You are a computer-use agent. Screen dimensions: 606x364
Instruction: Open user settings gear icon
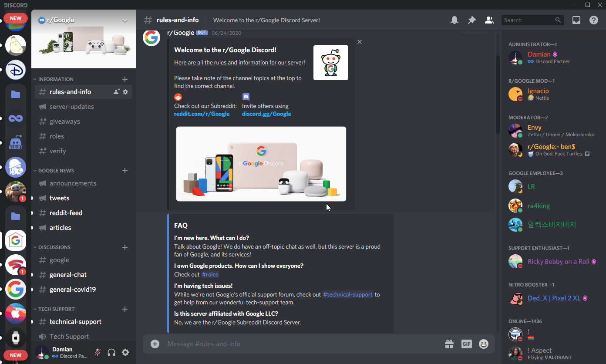pyautogui.click(x=125, y=352)
